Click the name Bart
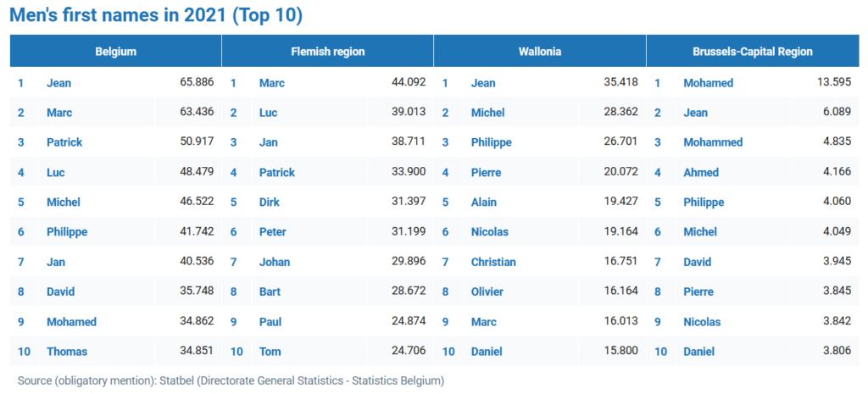The width and height of the screenshot is (868, 394). [271, 291]
